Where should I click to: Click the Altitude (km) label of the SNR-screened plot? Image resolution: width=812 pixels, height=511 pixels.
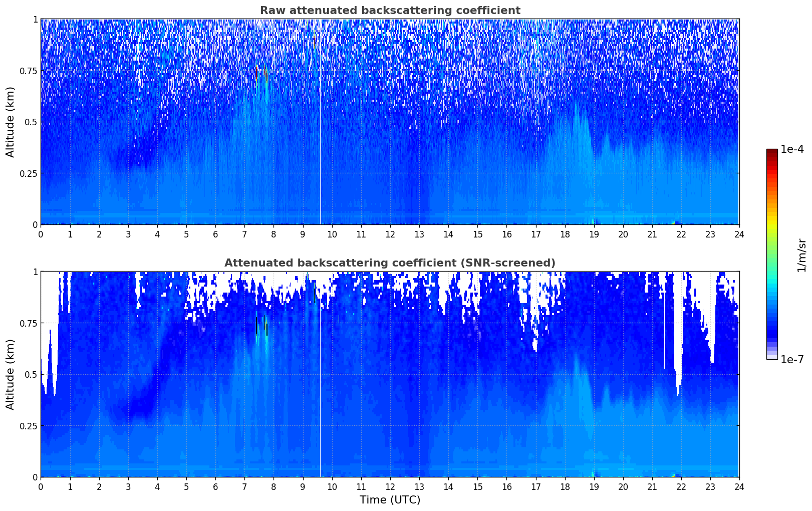click(x=11, y=374)
